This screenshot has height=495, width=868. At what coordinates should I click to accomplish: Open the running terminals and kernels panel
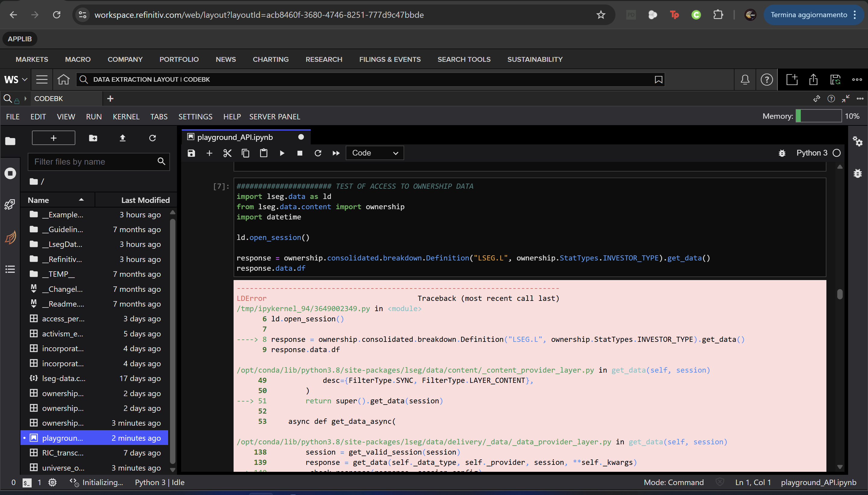point(10,173)
